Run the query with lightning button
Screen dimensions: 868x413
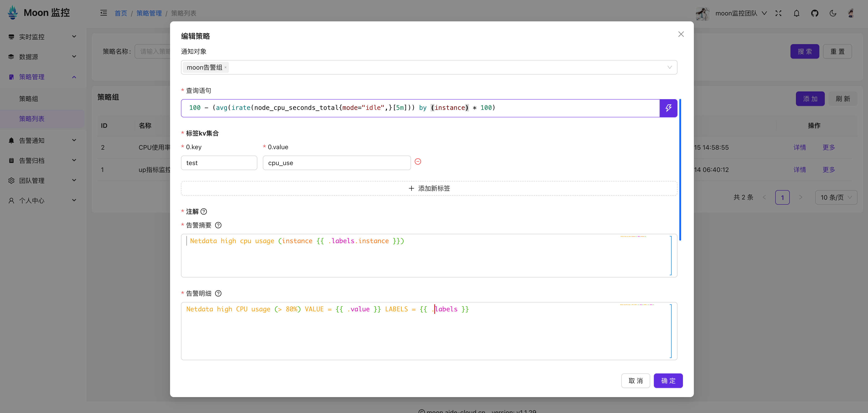click(669, 108)
